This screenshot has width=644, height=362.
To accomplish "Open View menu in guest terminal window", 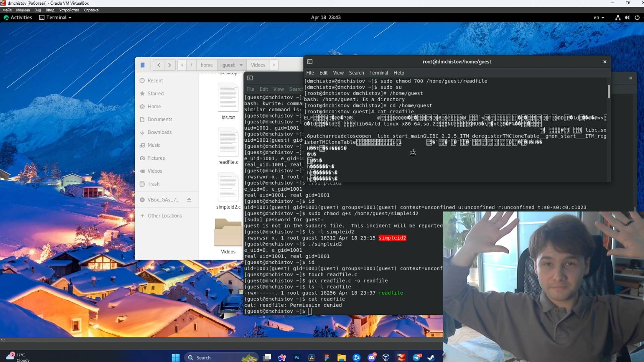I will click(x=278, y=89).
